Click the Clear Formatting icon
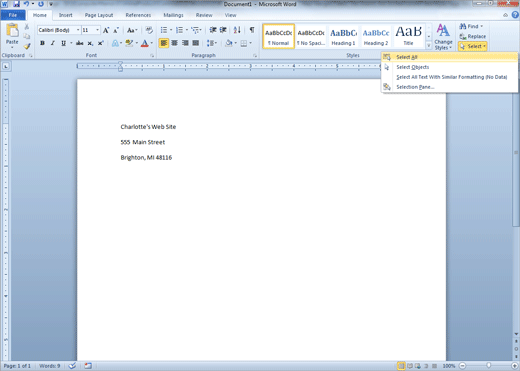This screenshot has width=520, height=371. coord(149,30)
